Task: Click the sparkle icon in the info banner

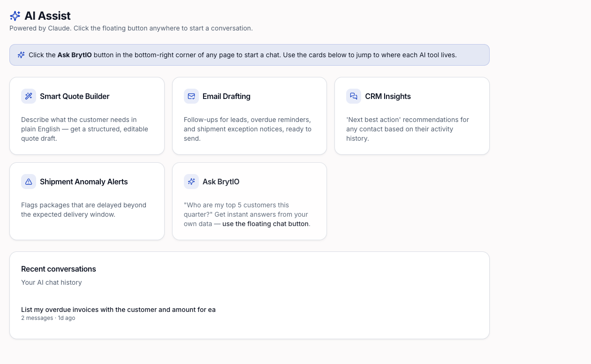Action: [21, 55]
